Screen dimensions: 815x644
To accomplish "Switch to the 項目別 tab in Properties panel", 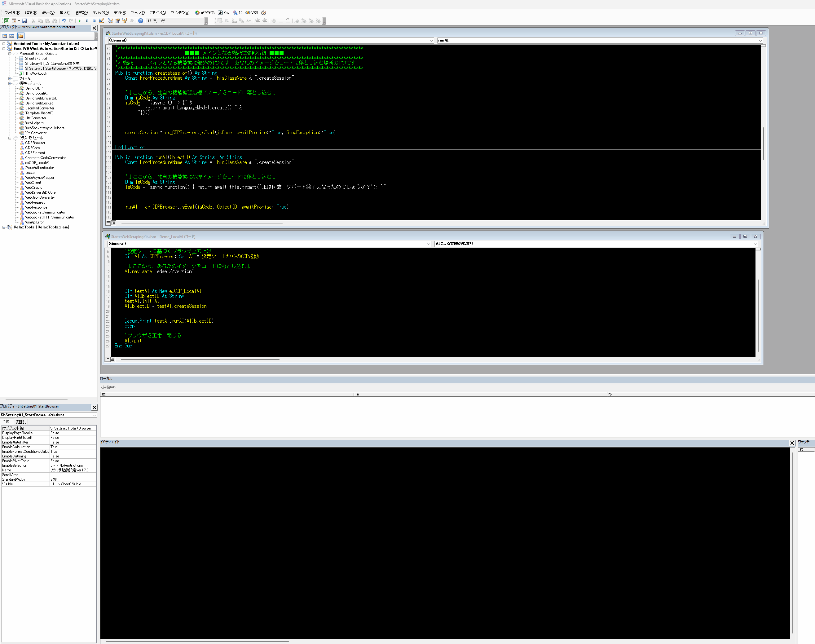I will coord(21,421).
